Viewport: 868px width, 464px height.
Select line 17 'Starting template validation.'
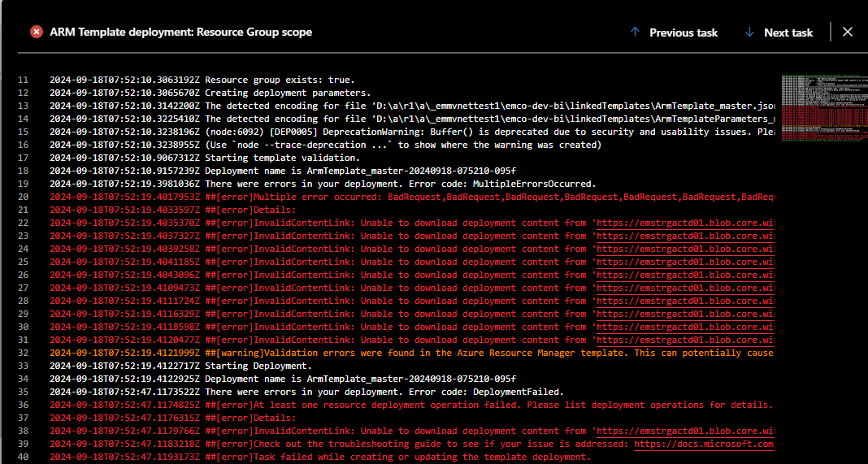pyautogui.click(x=205, y=158)
